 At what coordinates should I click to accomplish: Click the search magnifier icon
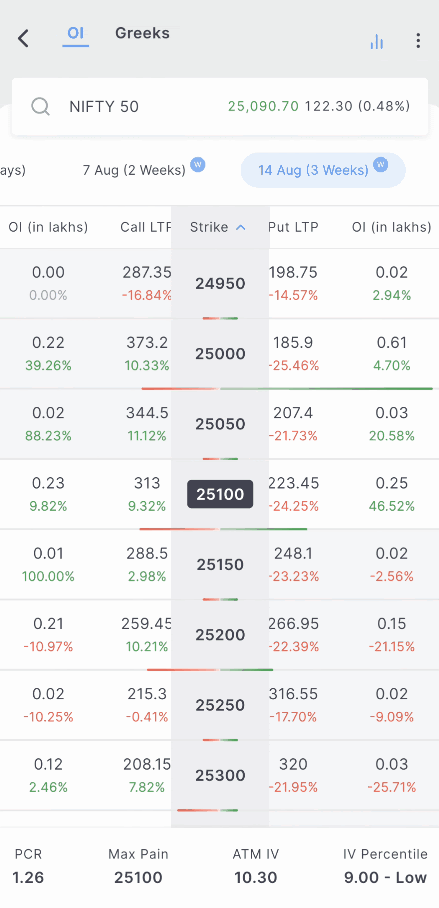[41, 107]
